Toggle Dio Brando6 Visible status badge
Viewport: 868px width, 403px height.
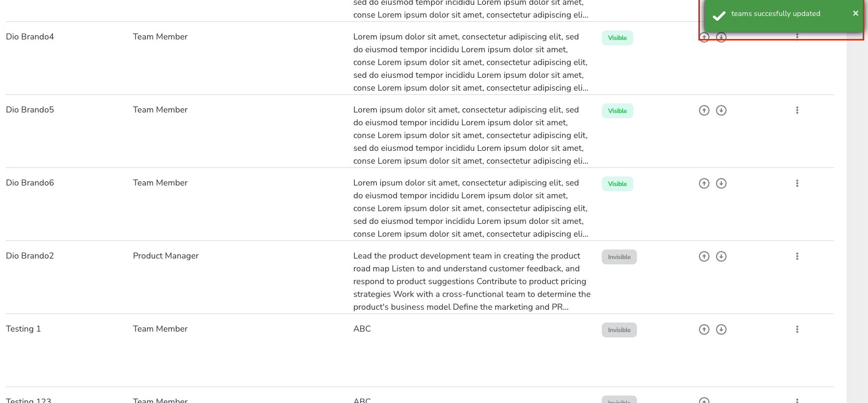pyautogui.click(x=617, y=184)
